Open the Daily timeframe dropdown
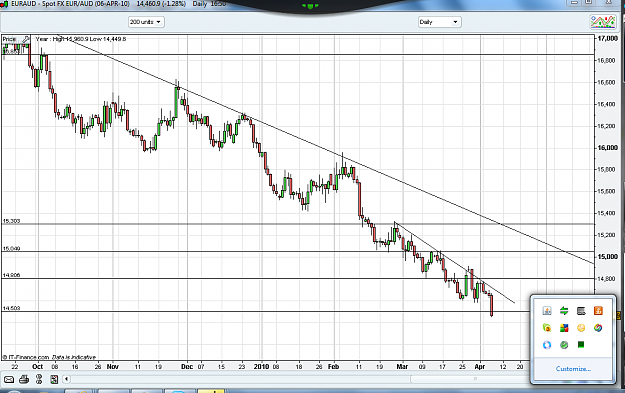 click(x=439, y=22)
